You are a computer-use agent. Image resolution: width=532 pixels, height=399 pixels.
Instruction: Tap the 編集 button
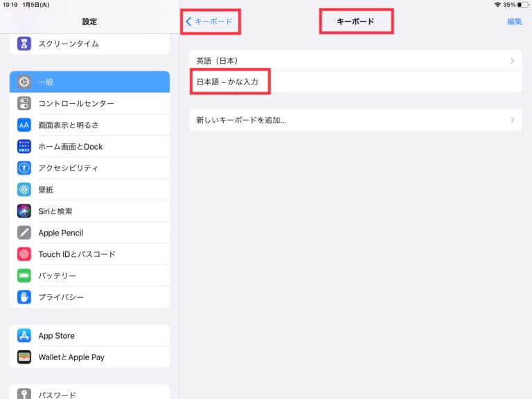tap(514, 21)
